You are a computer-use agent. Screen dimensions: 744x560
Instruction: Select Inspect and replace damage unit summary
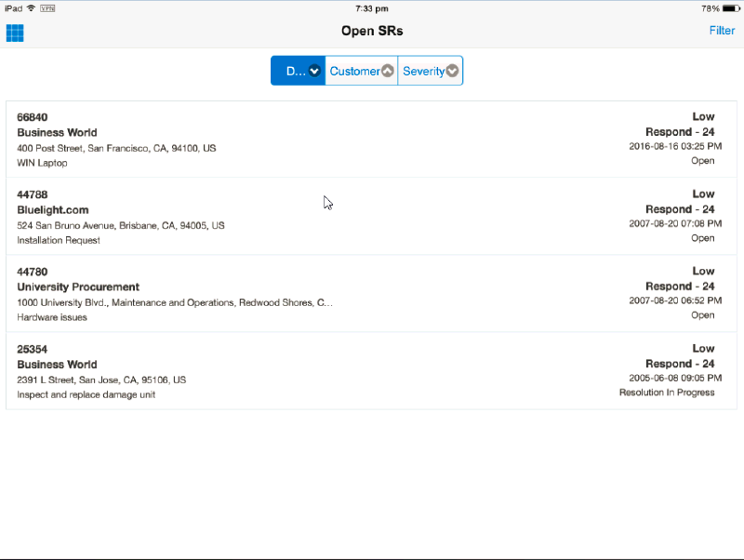pos(86,394)
